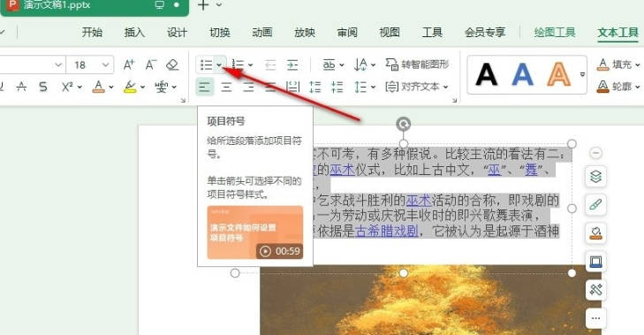Toggle strikethrough S formatting
Image resolution: width=644 pixels, height=335 pixels.
tap(43, 87)
